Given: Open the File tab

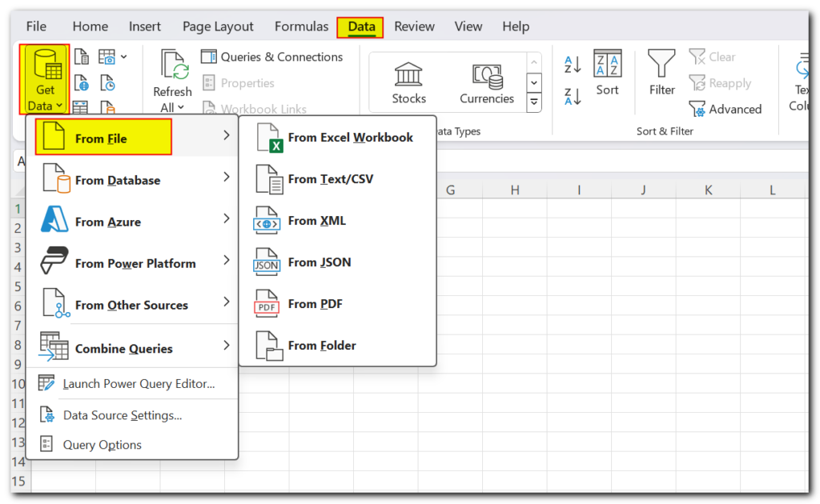Looking at the screenshot, I should point(36,26).
